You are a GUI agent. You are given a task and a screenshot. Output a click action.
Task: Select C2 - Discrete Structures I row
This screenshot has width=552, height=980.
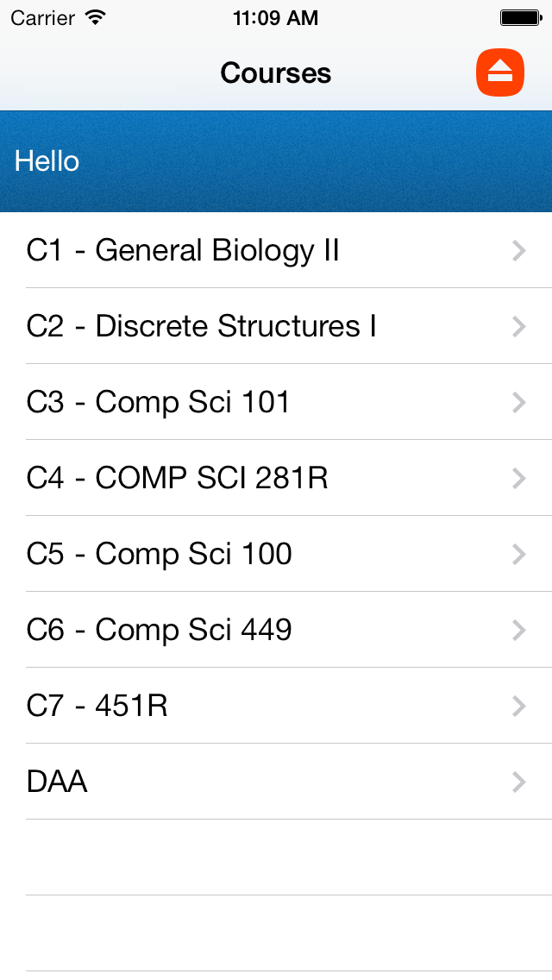[x=202, y=326]
